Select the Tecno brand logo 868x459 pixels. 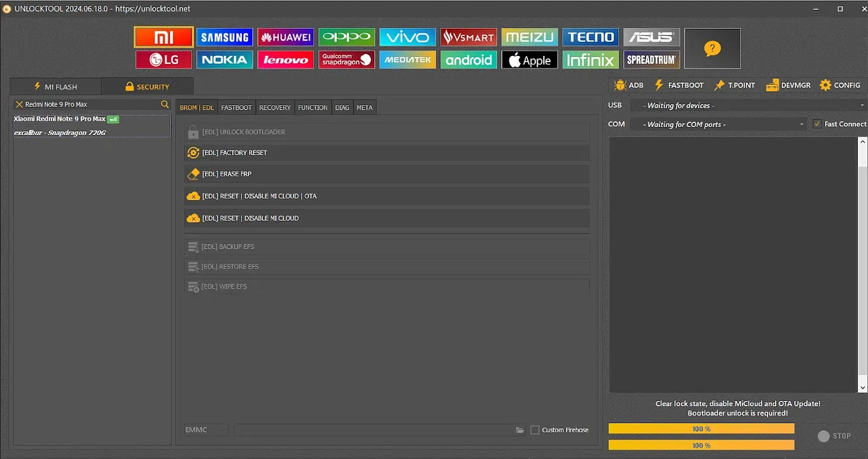591,37
